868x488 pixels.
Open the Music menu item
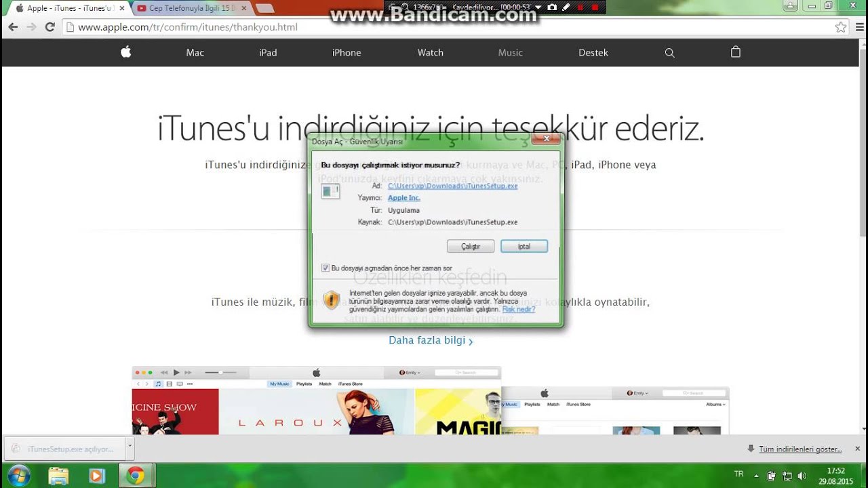coord(511,53)
